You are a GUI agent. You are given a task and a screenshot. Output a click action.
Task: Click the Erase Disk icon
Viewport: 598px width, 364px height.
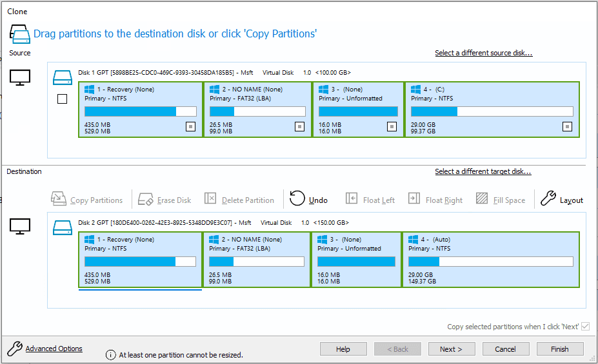click(x=146, y=199)
